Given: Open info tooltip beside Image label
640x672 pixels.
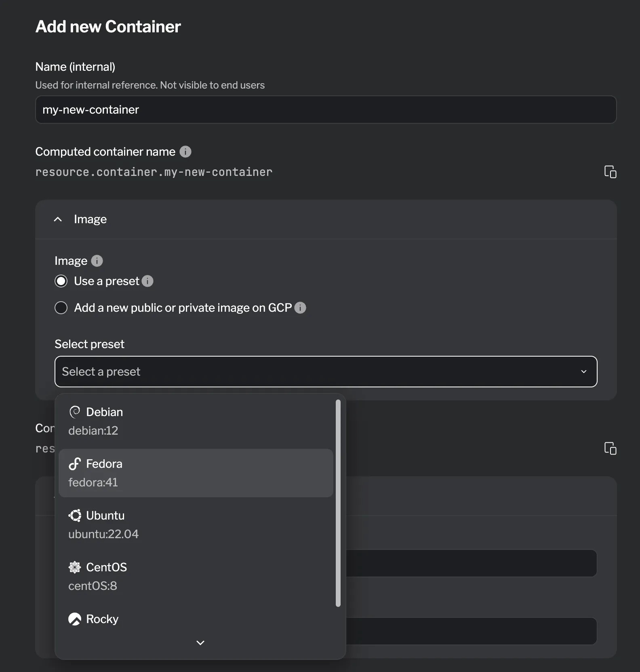Looking at the screenshot, I should tap(97, 261).
